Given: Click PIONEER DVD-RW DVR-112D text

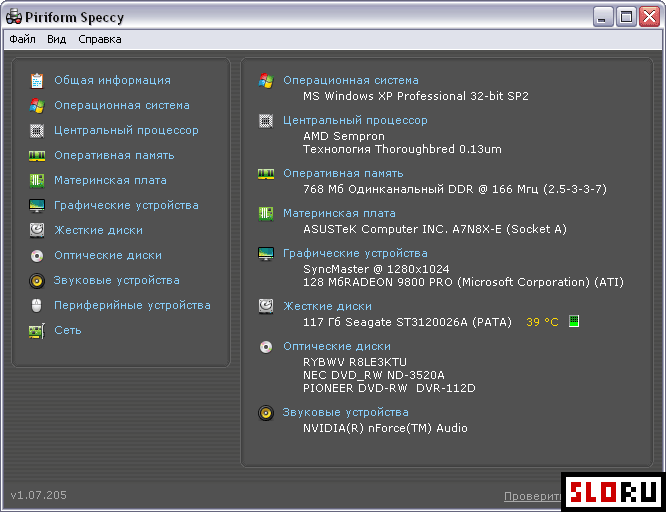Looking at the screenshot, I should [x=389, y=389].
